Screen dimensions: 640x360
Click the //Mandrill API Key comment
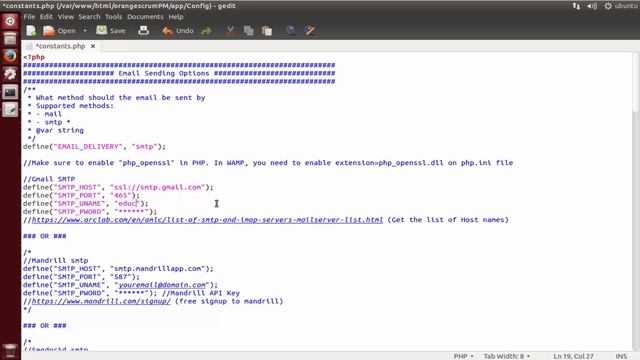pyautogui.click(x=201, y=293)
